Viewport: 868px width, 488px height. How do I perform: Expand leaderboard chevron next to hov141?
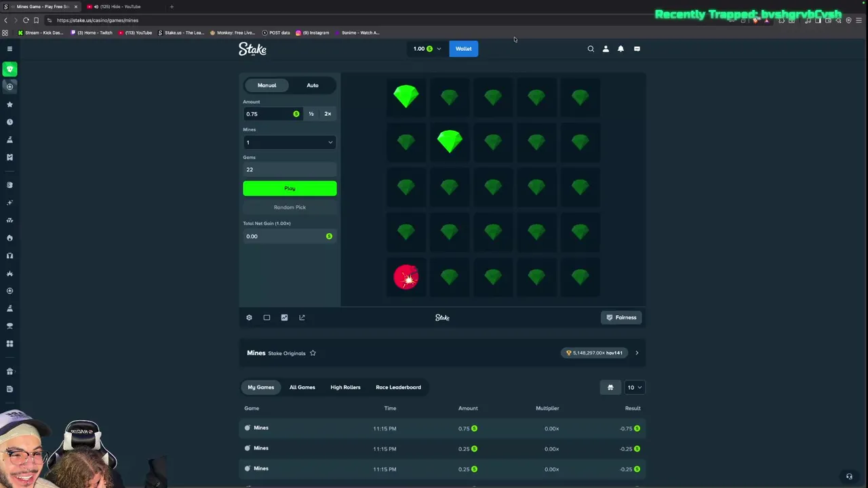coord(637,353)
